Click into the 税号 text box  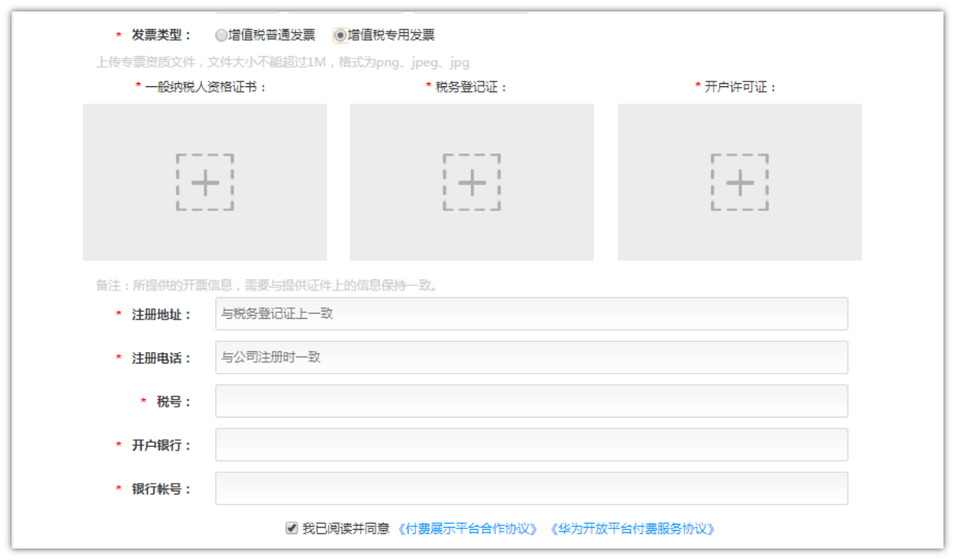coord(531,401)
